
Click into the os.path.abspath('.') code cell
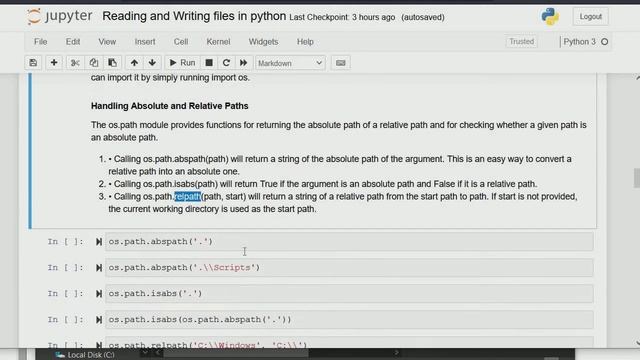click(349, 242)
